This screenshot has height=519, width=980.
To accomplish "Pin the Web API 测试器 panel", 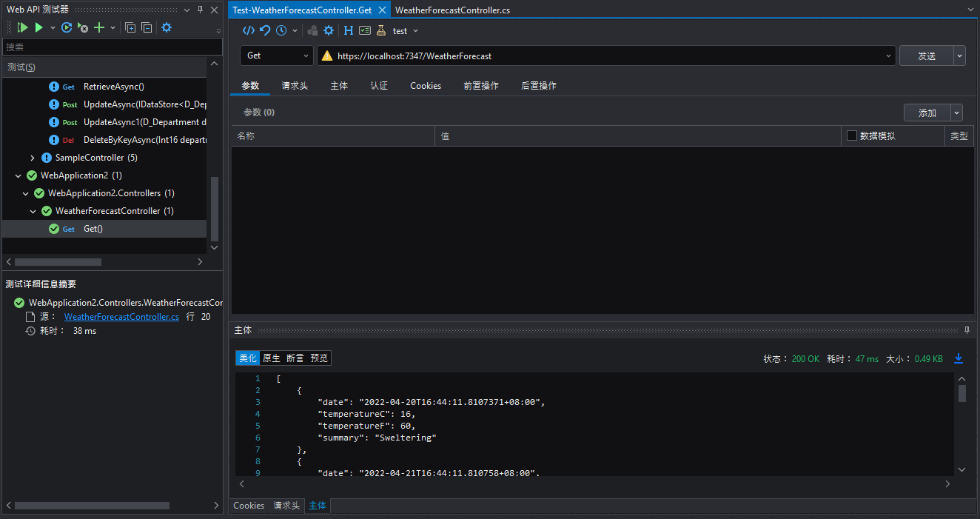I will click(200, 10).
